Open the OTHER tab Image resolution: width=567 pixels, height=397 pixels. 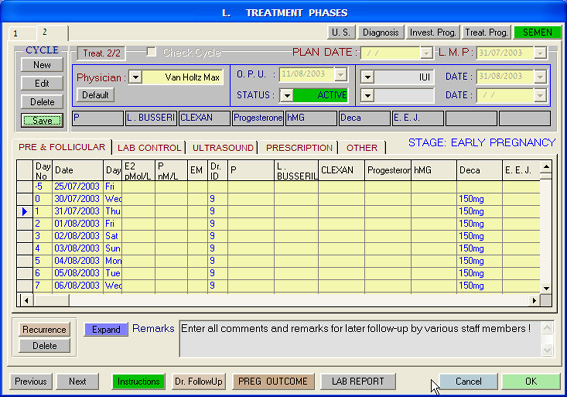click(x=362, y=148)
